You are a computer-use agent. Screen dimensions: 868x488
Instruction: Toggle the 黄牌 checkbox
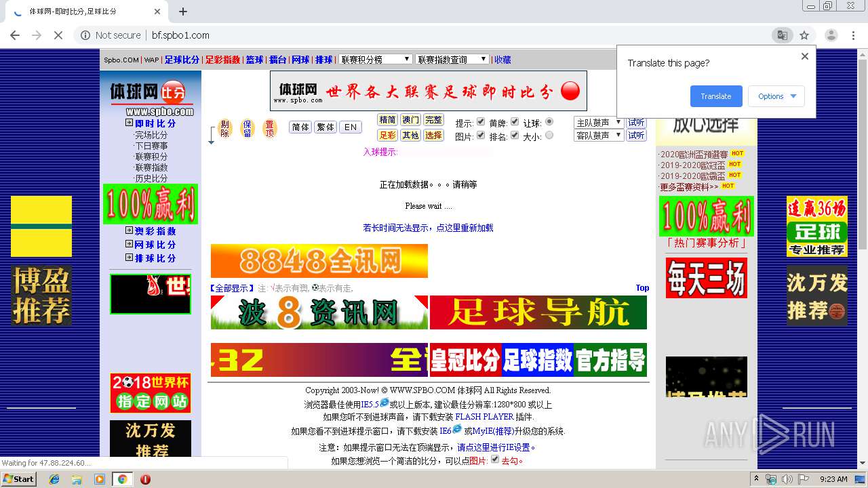(x=515, y=122)
